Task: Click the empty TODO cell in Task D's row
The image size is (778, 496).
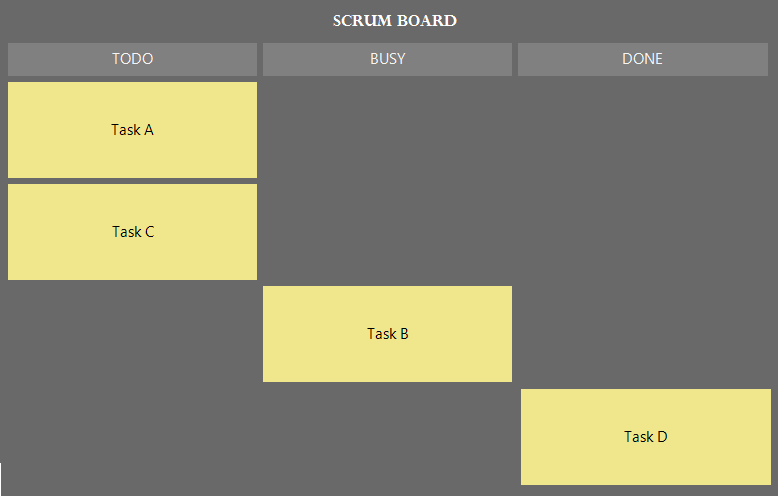Action: pyautogui.click(x=132, y=437)
